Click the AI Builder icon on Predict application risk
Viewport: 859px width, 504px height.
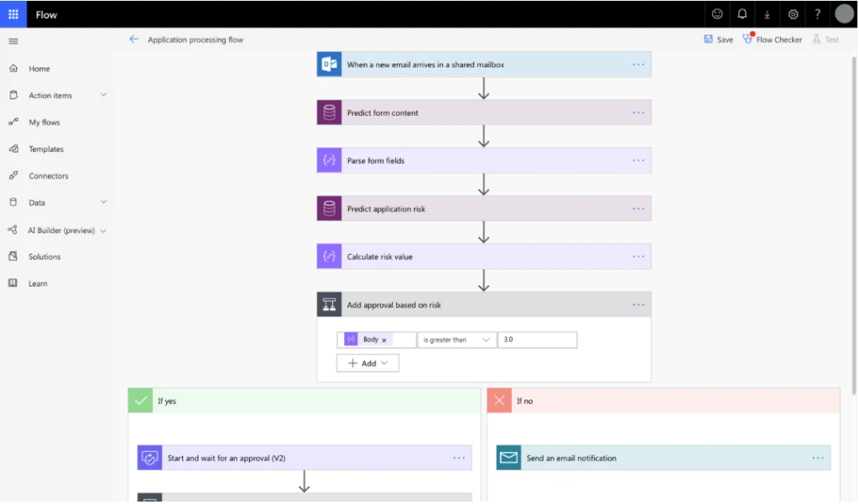(x=328, y=208)
